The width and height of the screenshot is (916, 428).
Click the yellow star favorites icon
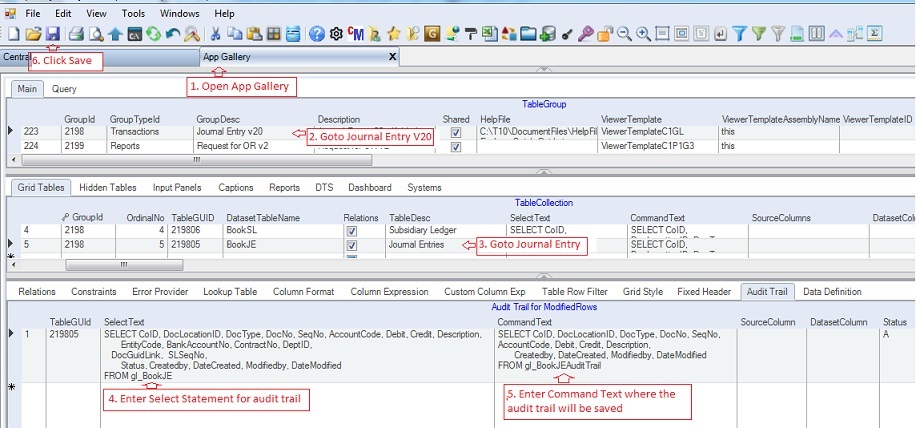(394, 34)
